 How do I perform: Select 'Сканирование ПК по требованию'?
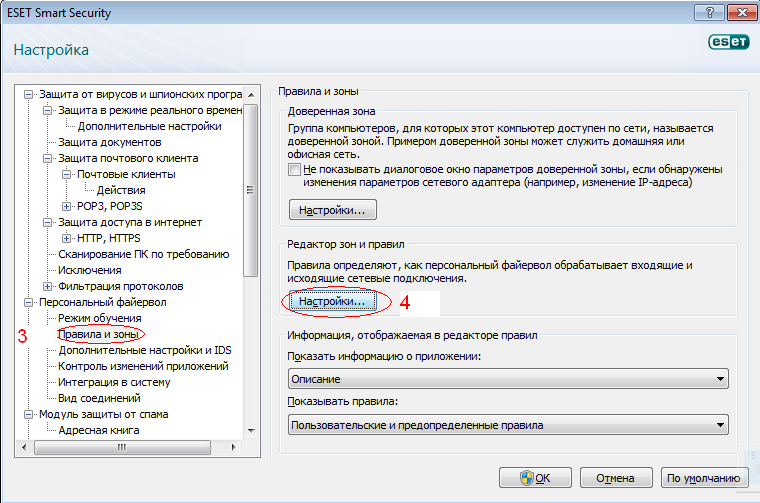coord(143,254)
